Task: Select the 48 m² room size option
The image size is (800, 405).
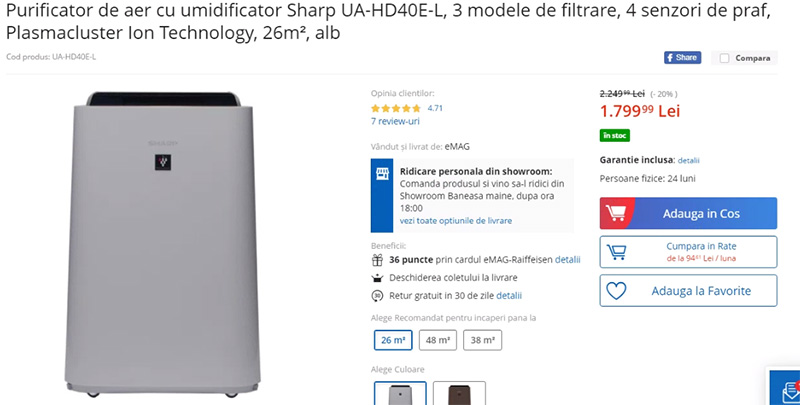Action: pyautogui.click(x=438, y=340)
